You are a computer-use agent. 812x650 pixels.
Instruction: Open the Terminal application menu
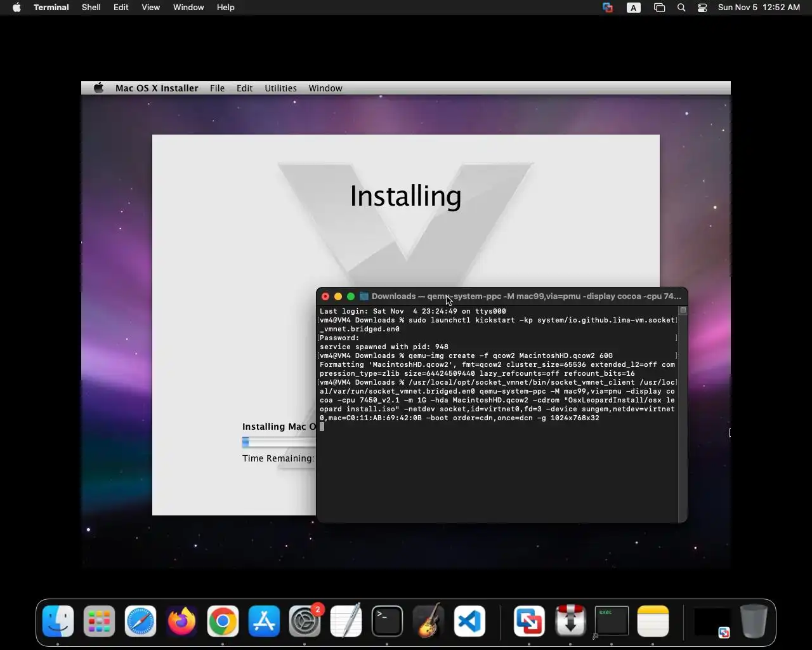click(51, 8)
